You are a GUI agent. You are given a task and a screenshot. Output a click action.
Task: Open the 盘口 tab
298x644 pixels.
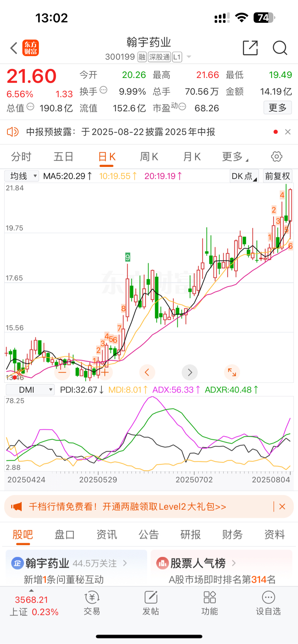pos(64,535)
